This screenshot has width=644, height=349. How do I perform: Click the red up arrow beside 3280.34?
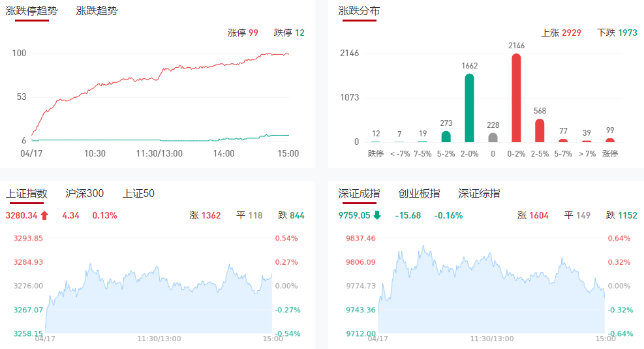44,215
